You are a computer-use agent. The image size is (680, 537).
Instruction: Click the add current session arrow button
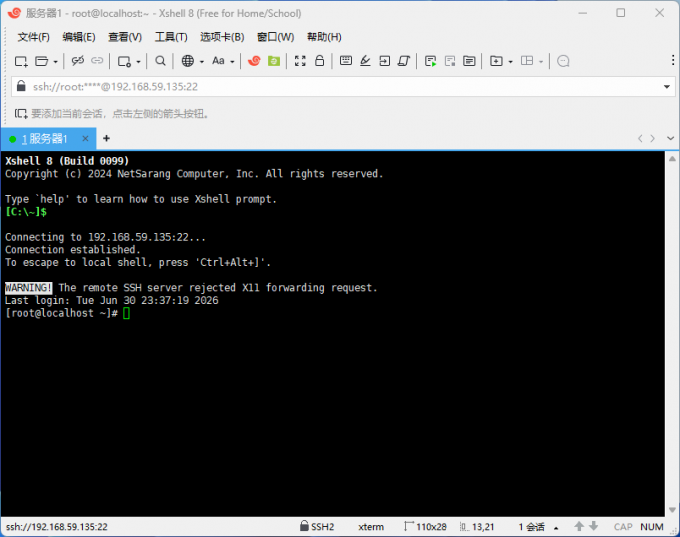click(x=21, y=114)
